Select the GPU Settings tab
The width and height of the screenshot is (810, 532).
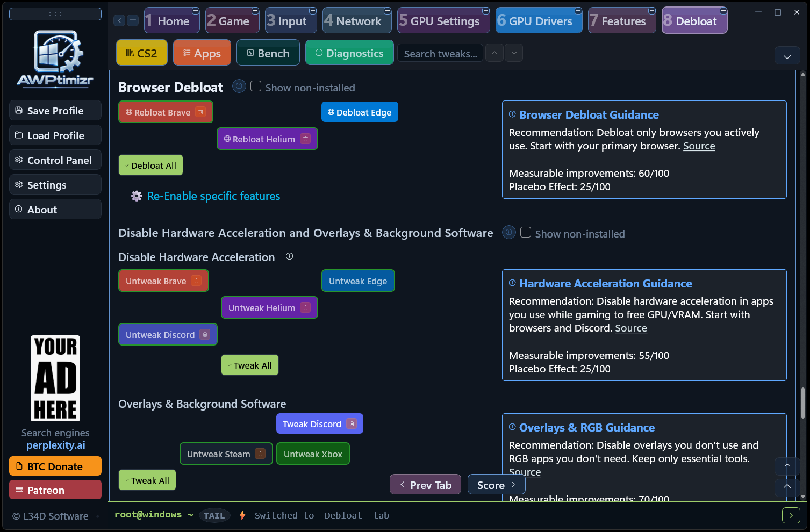point(443,20)
